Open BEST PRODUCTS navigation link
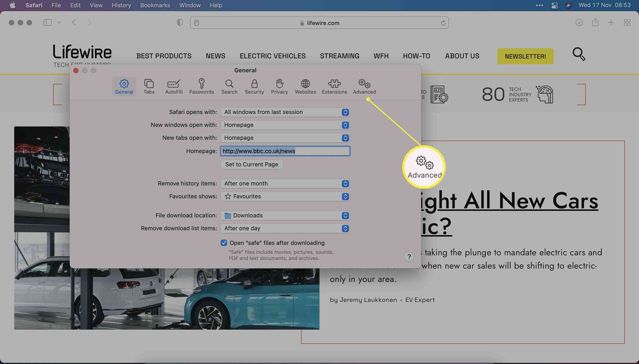Viewport: 639px width, 364px height. (164, 56)
